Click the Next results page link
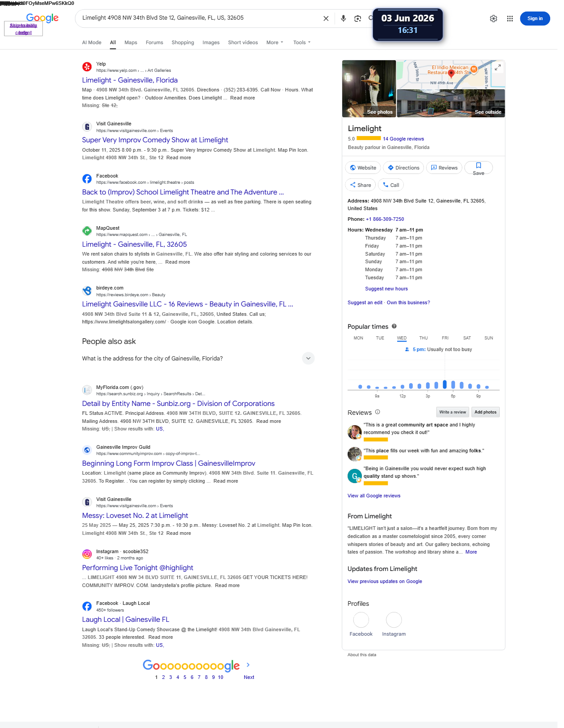 point(249,677)
